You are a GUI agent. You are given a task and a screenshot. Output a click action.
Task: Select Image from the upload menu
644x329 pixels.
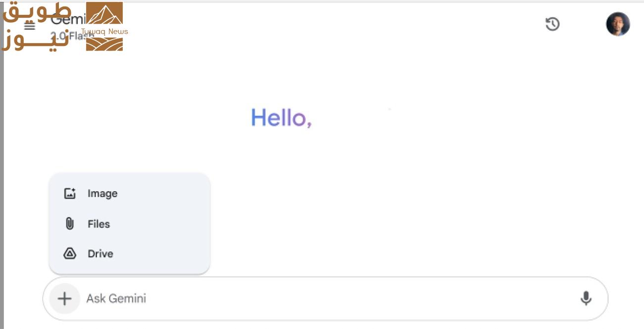click(x=103, y=193)
